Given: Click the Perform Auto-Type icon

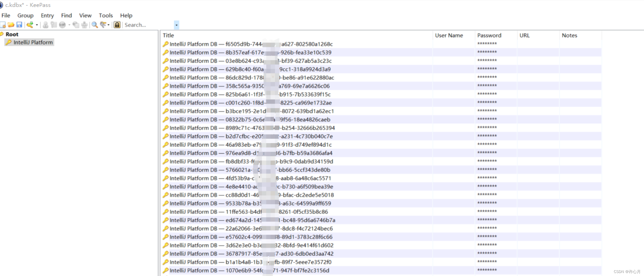Looking at the screenshot, I should click(84, 25).
